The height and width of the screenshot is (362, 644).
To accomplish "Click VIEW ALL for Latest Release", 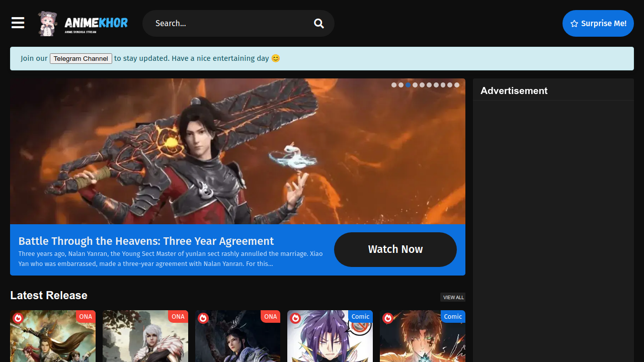I will coord(453,297).
